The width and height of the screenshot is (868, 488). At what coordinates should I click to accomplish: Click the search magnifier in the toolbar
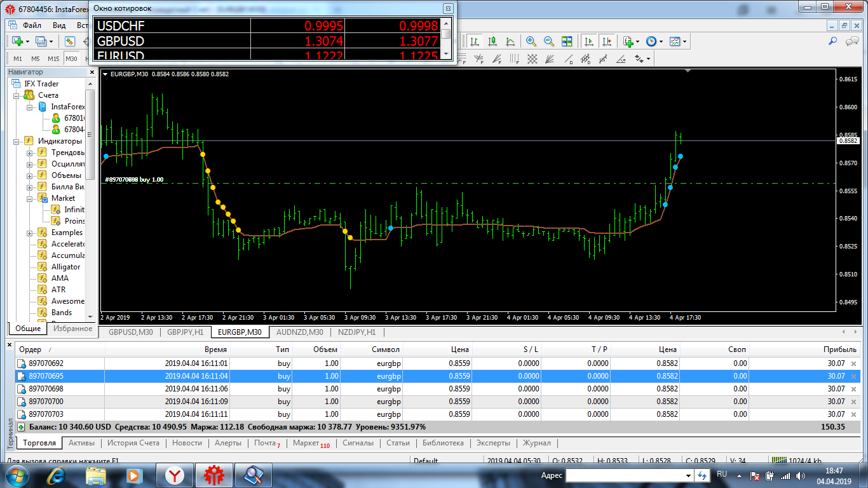(x=833, y=41)
